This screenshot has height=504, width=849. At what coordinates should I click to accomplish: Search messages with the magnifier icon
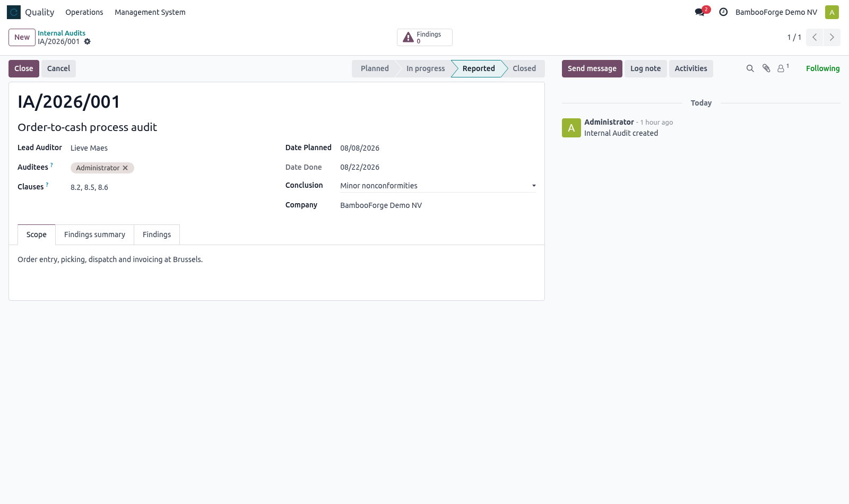(750, 68)
